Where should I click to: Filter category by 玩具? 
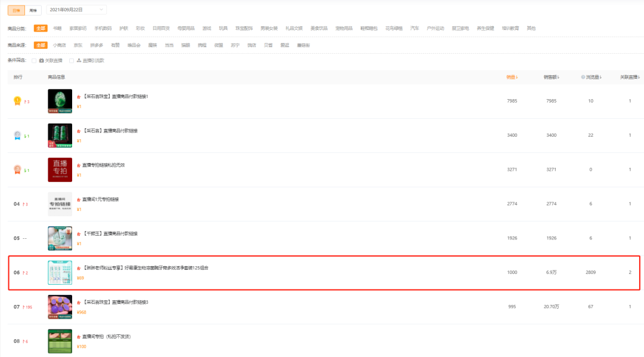tap(223, 29)
